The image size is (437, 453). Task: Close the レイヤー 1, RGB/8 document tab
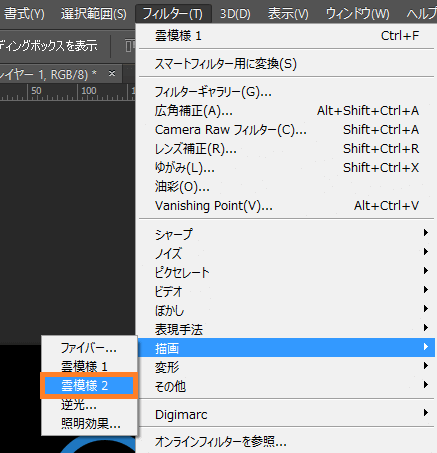pos(112,73)
